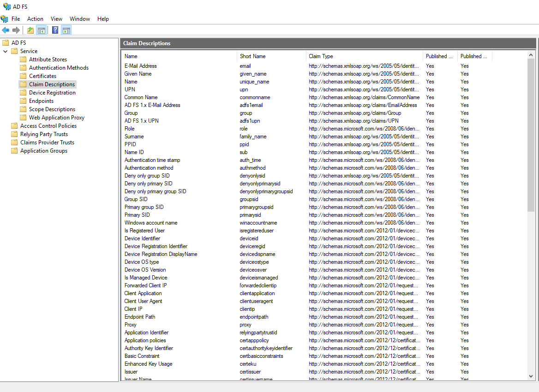Select Web Application Proxy node
This screenshot has width=539, height=392.
click(57, 118)
